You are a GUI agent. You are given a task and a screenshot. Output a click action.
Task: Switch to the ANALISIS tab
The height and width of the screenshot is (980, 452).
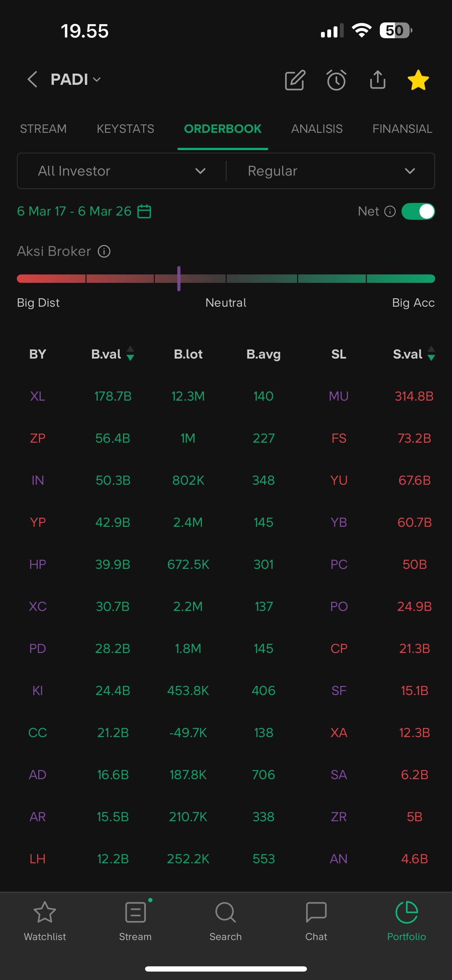coord(316,129)
